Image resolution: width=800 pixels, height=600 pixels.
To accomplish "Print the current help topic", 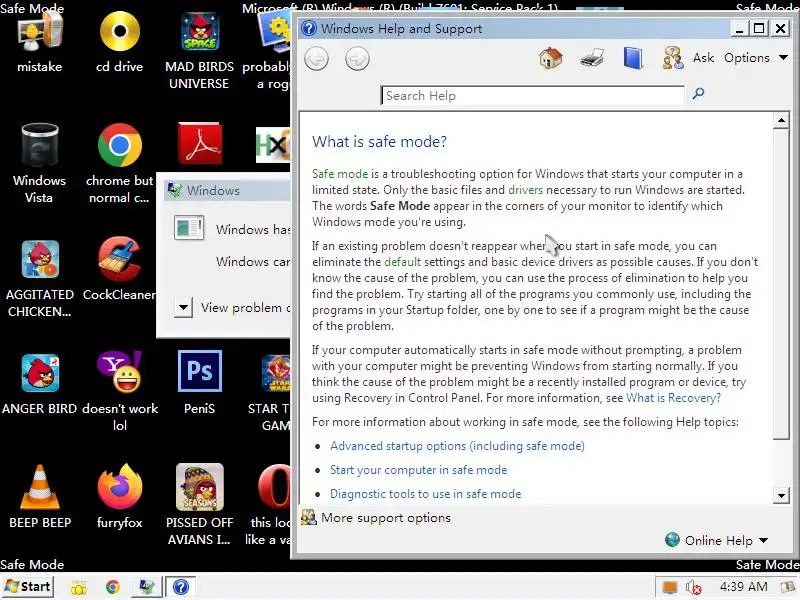I will pos(592,58).
